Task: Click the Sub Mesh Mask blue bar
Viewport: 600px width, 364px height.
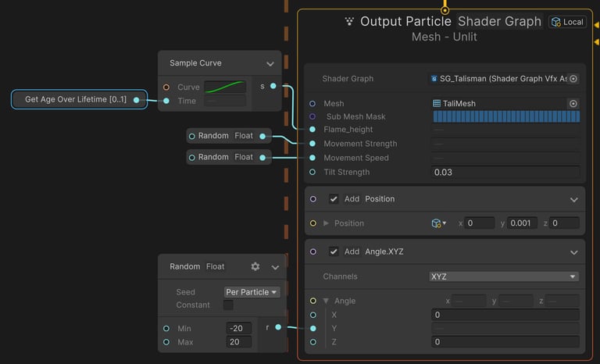Action: 506,116
